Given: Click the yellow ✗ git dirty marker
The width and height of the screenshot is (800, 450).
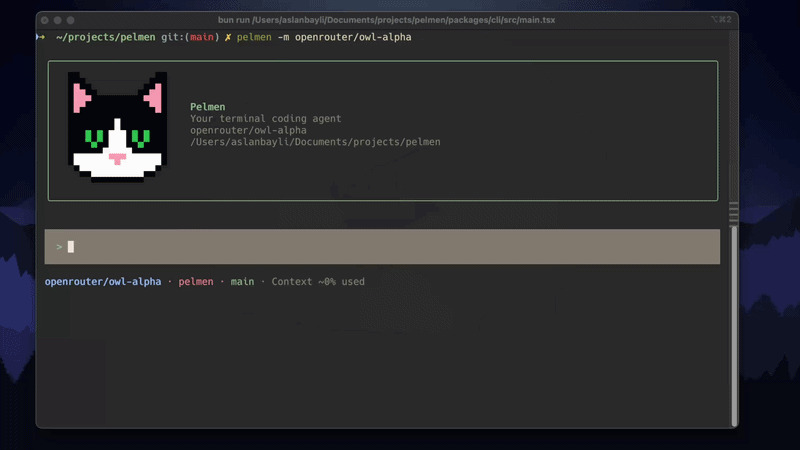Looking at the screenshot, I should click(x=228, y=37).
